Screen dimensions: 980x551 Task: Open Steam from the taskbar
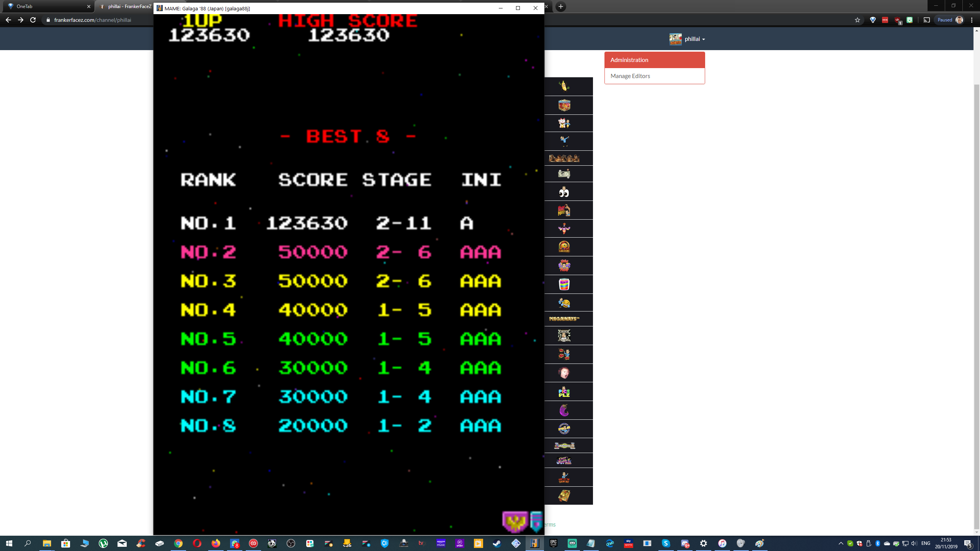click(x=497, y=543)
